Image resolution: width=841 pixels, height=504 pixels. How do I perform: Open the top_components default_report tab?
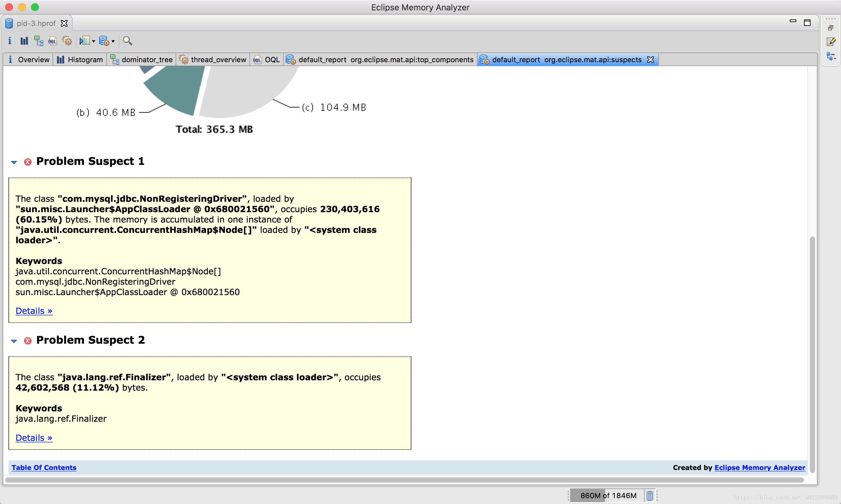pos(380,60)
